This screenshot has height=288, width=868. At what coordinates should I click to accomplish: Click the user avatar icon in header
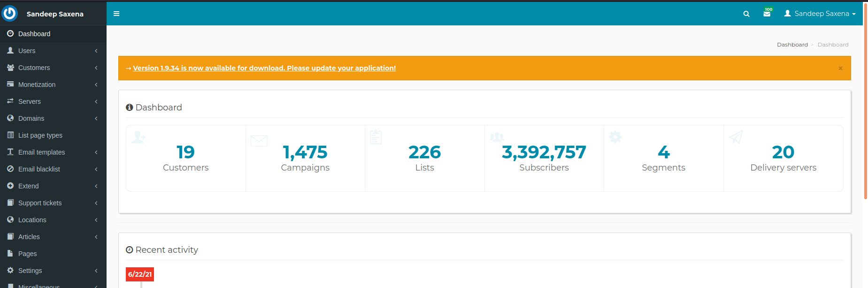pos(788,13)
